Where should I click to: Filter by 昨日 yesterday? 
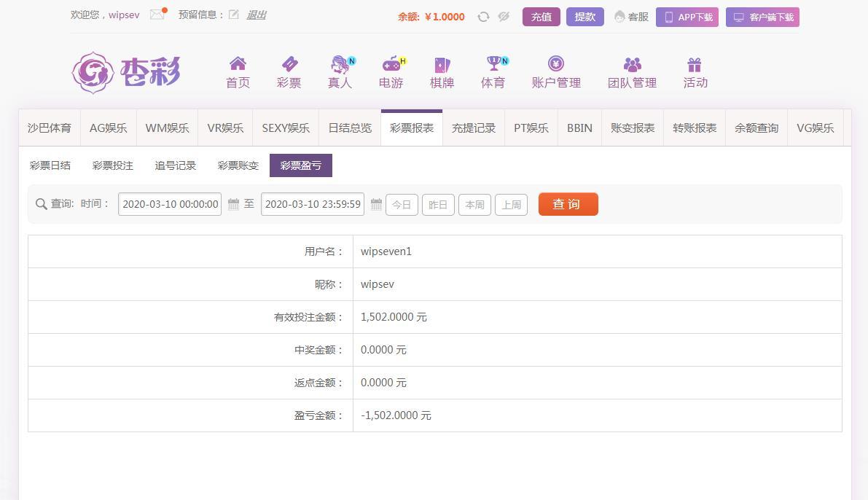[438, 205]
